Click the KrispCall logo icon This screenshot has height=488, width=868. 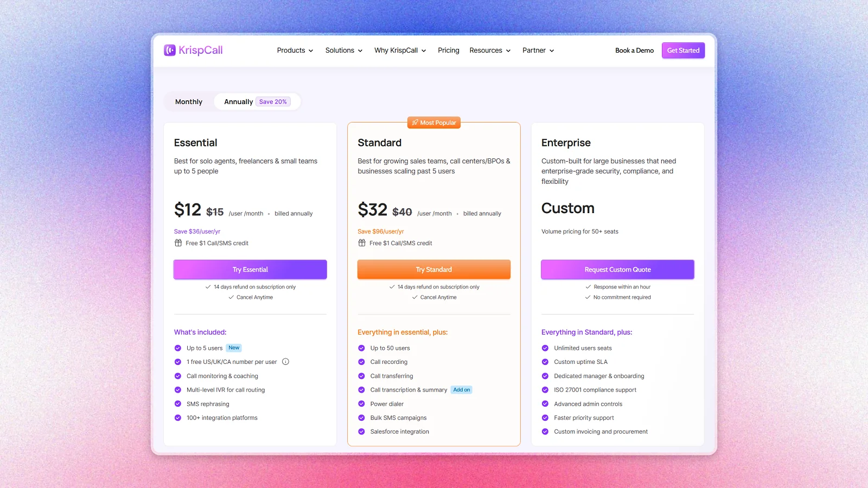pyautogui.click(x=170, y=50)
